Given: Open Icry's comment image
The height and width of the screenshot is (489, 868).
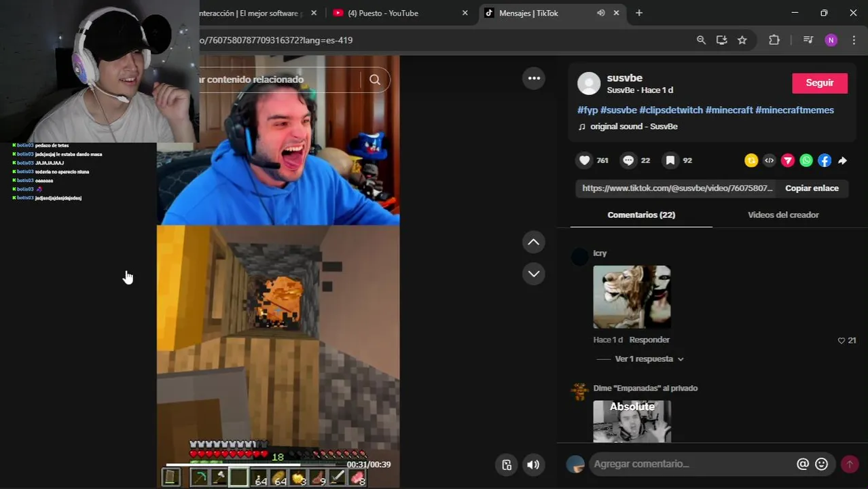Looking at the screenshot, I should coord(632,297).
